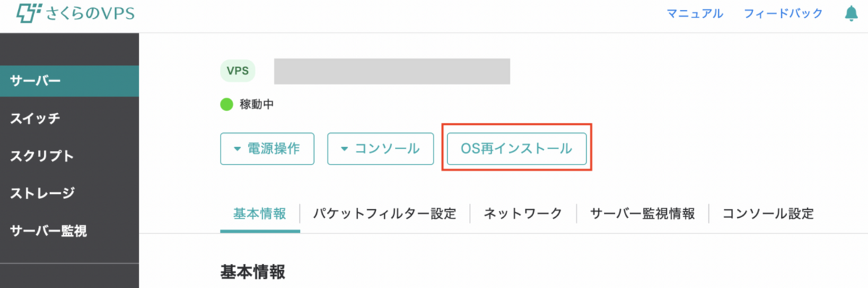Screen dimensions: 868x288
Task: Go to スイッチ in the sidebar
Action: 35,119
